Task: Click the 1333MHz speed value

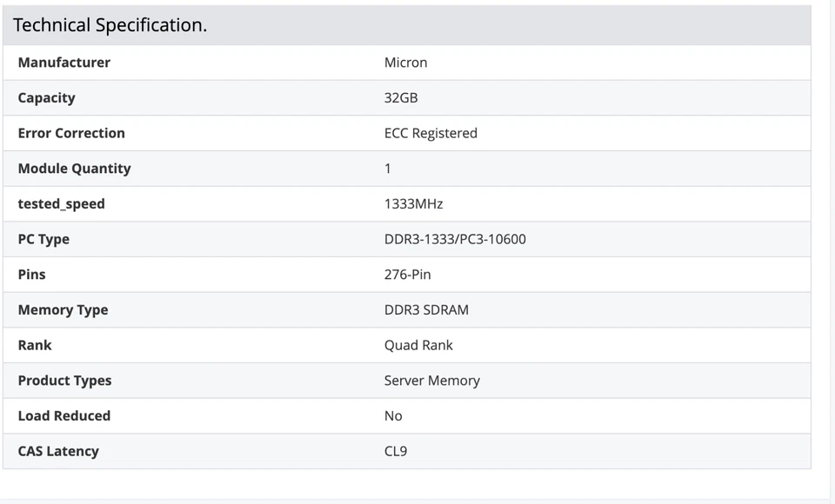Action: 415,203
